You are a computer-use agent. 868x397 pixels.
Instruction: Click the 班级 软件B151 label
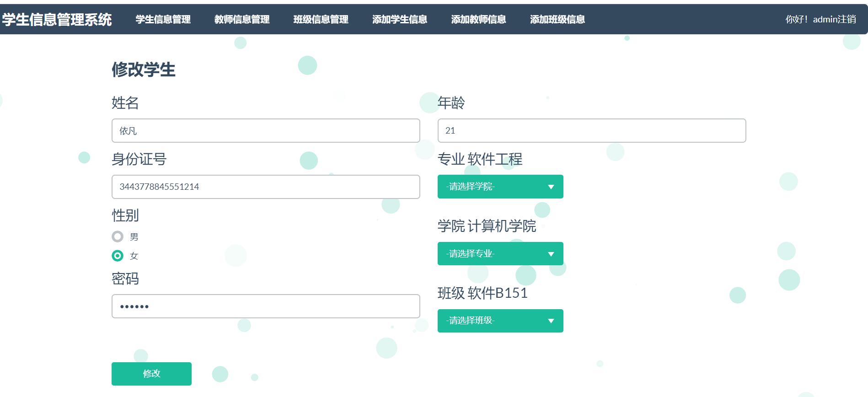coord(482,293)
